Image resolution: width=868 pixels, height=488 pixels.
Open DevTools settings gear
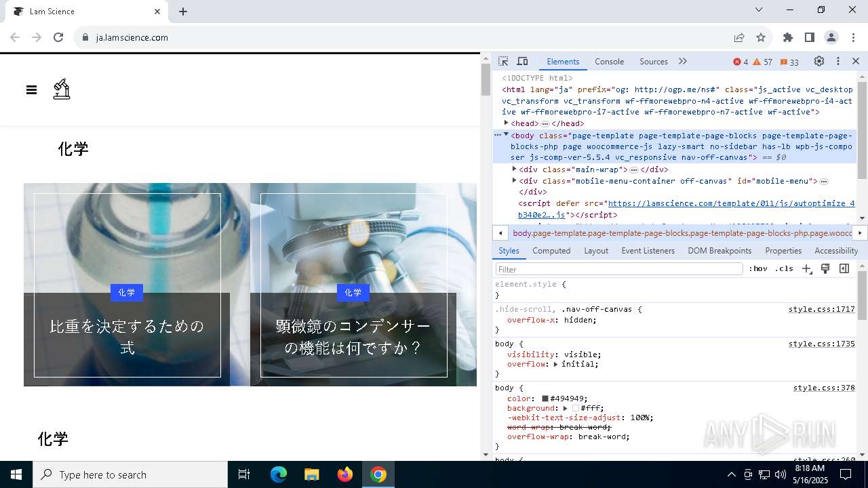pyautogui.click(x=819, y=62)
